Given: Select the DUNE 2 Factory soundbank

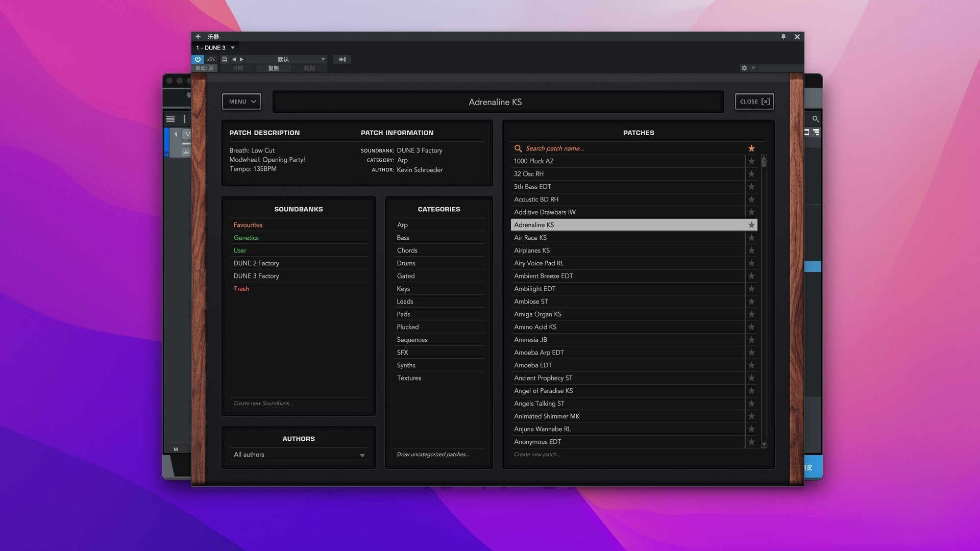Looking at the screenshot, I should tap(256, 263).
